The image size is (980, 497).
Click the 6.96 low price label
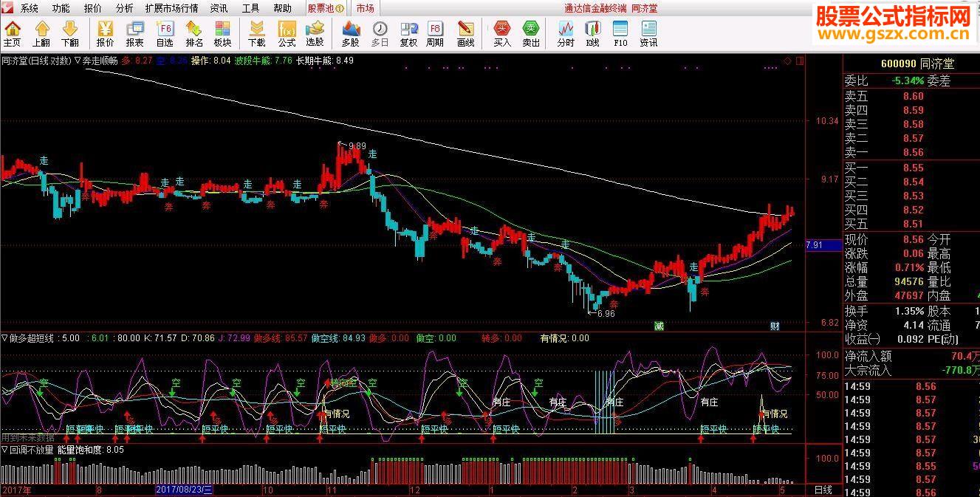click(605, 314)
